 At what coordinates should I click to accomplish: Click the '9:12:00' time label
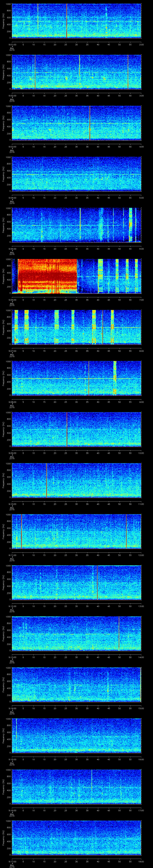pyautogui.click(x=12, y=606)
